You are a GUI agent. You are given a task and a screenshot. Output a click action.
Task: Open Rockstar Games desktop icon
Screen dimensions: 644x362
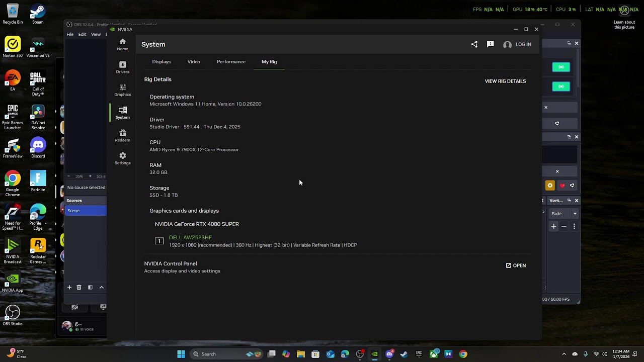click(38, 251)
